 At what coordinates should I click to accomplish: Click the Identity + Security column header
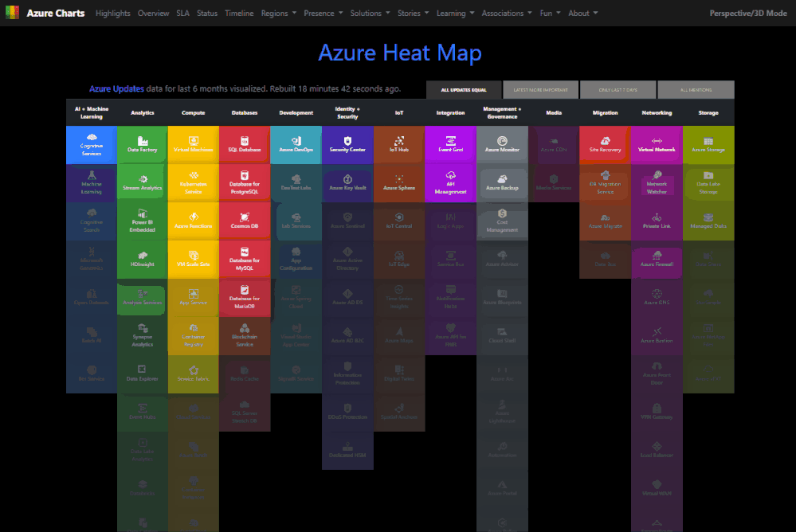click(x=347, y=113)
